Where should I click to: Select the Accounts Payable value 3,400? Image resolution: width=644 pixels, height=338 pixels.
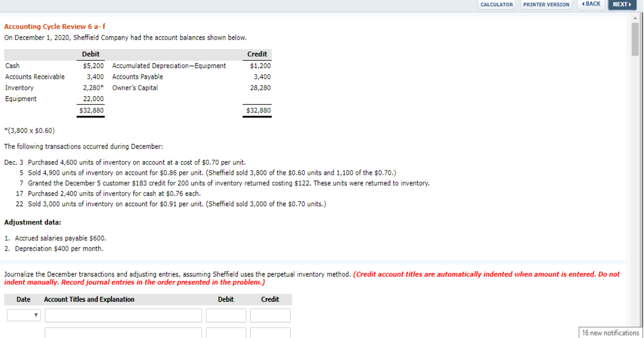tap(263, 76)
